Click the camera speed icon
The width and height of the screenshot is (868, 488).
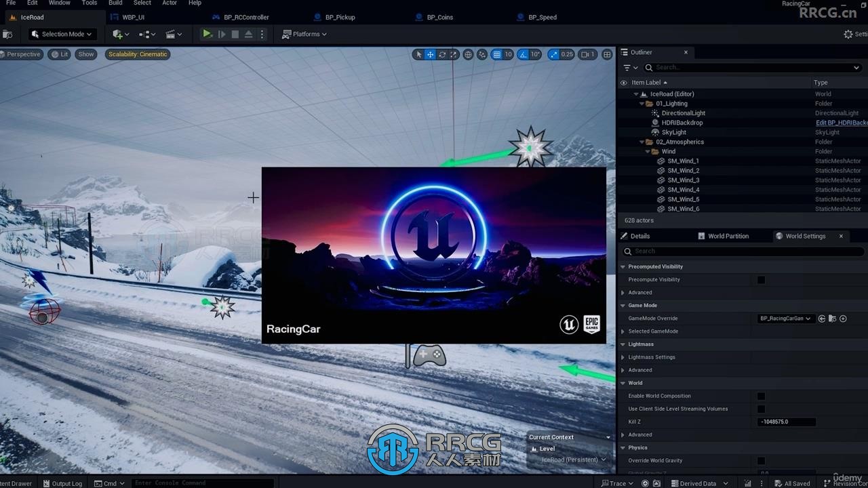tap(587, 54)
